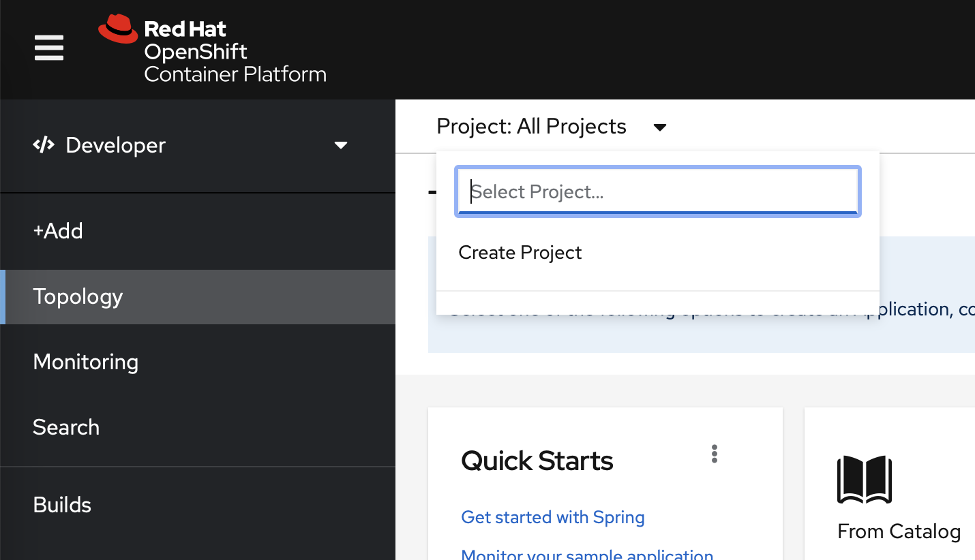This screenshot has height=560, width=975.
Task: Click the Red Hat OpenShift logo
Action: coord(212,50)
